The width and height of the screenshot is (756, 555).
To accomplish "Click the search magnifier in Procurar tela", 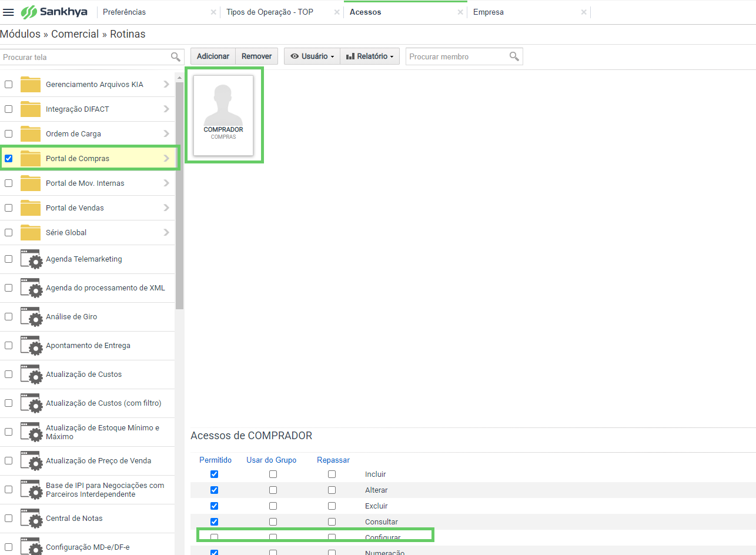I will [x=175, y=57].
